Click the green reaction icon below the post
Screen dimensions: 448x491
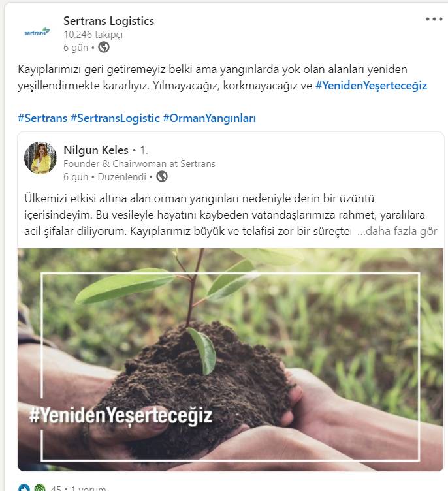click(39, 488)
